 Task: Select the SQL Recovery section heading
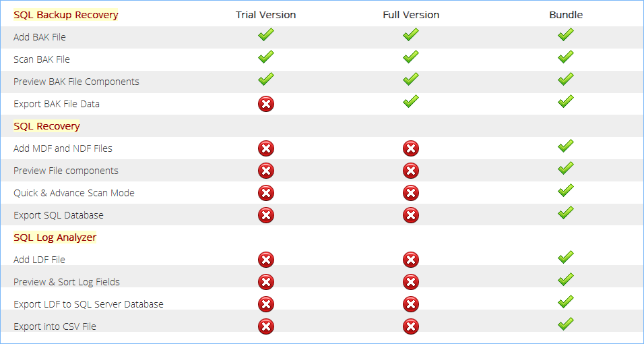(46, 126)
